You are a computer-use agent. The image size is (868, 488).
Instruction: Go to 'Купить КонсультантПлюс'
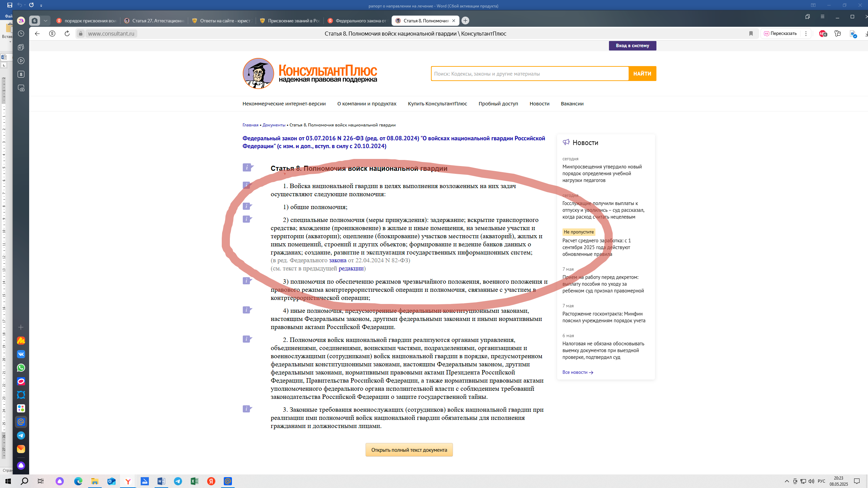[437, 104]
